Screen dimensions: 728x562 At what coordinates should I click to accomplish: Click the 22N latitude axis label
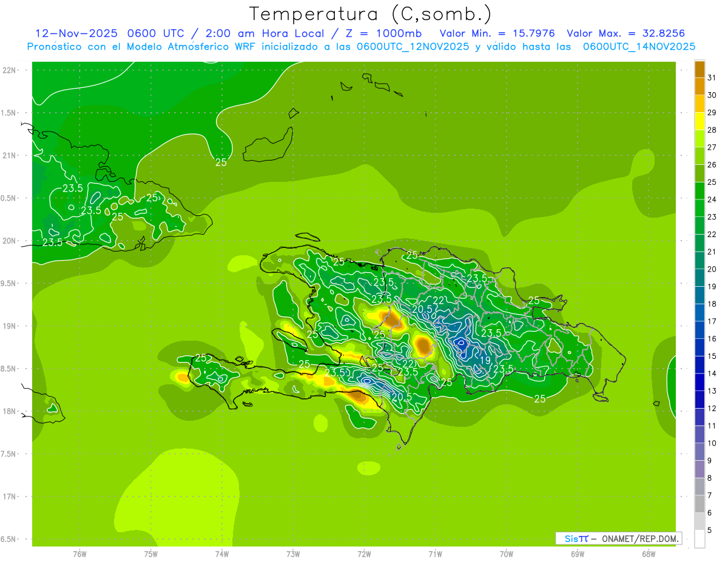9,70
